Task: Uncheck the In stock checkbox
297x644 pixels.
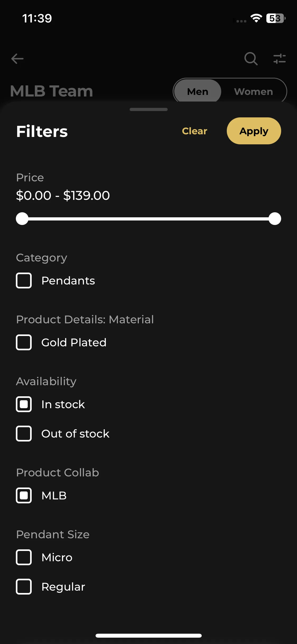Action: [x=24, y=404]
